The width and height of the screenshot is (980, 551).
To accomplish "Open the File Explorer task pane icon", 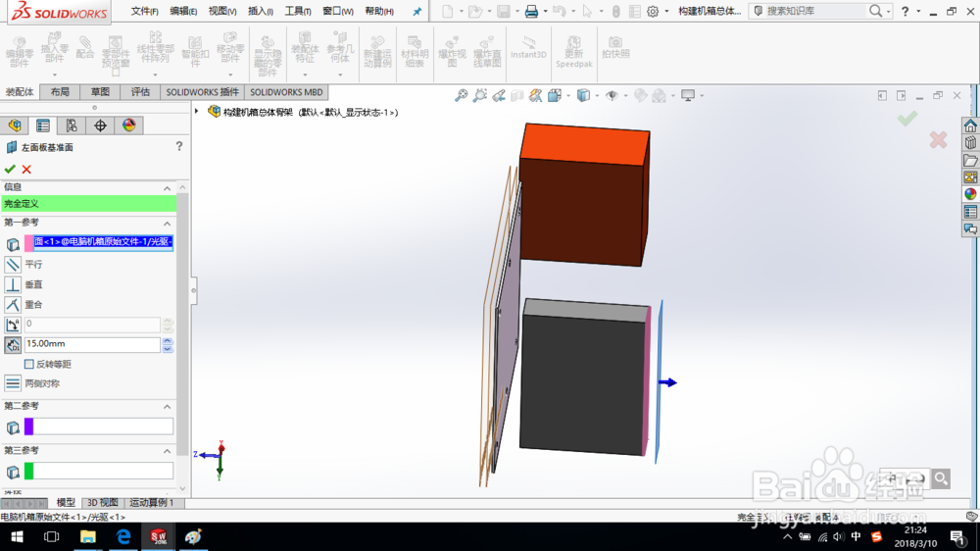I will pyautogui.click(x=970, y=160).
